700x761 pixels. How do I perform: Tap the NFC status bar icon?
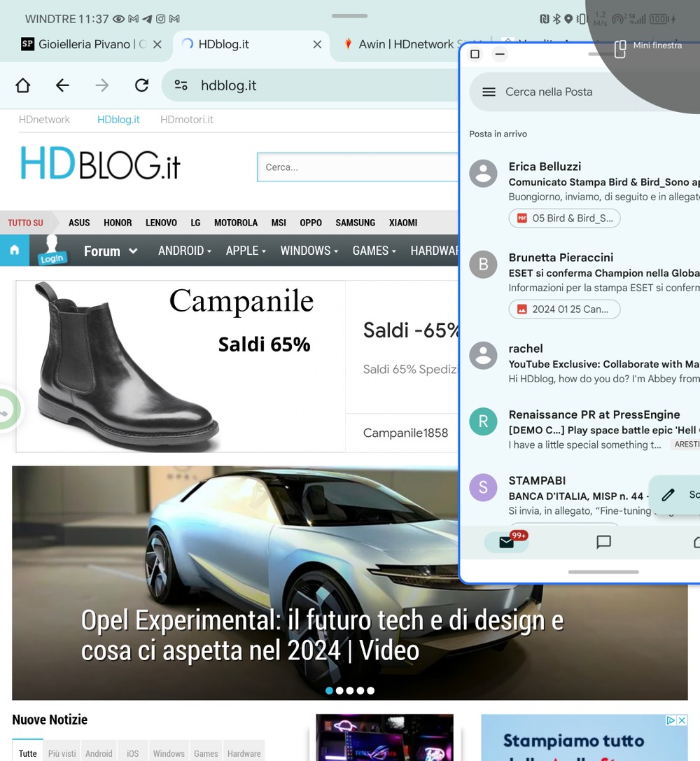click(x=545, y=19)
